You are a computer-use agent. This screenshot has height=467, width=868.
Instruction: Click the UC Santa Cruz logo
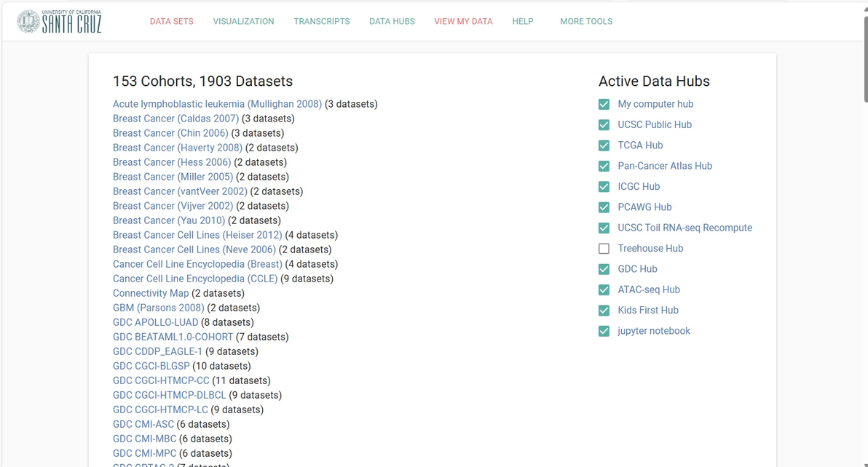tap(59, 22)
